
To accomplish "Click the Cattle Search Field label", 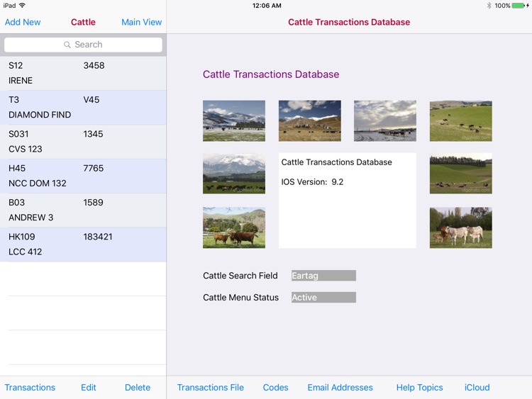I will coord(240,276).
